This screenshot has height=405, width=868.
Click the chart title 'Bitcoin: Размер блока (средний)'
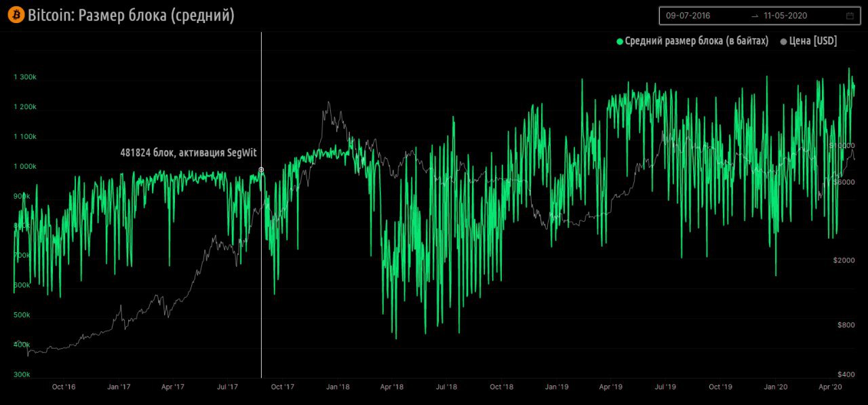(131, 15)
